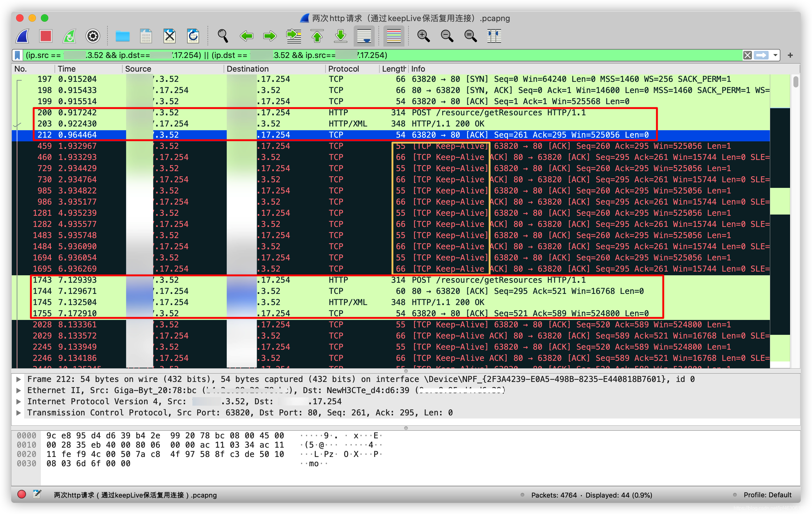The width and height of the screenshot is (812, 514).
Task: Click the packet list vertical scrollbar thumb
Action: click(796, 82)
